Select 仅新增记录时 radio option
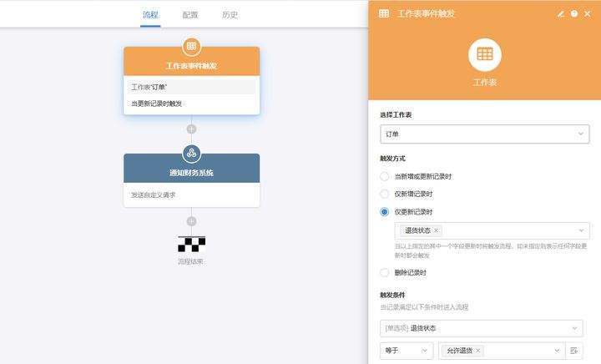Viewport: 601px width, 364px height. point(384,194)
